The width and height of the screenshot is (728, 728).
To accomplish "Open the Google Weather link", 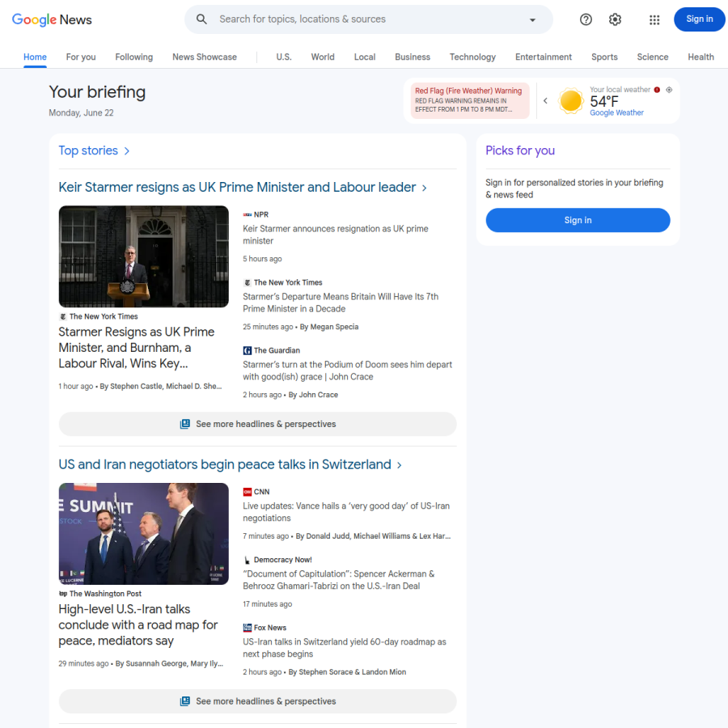I will [x=616, y=112].
